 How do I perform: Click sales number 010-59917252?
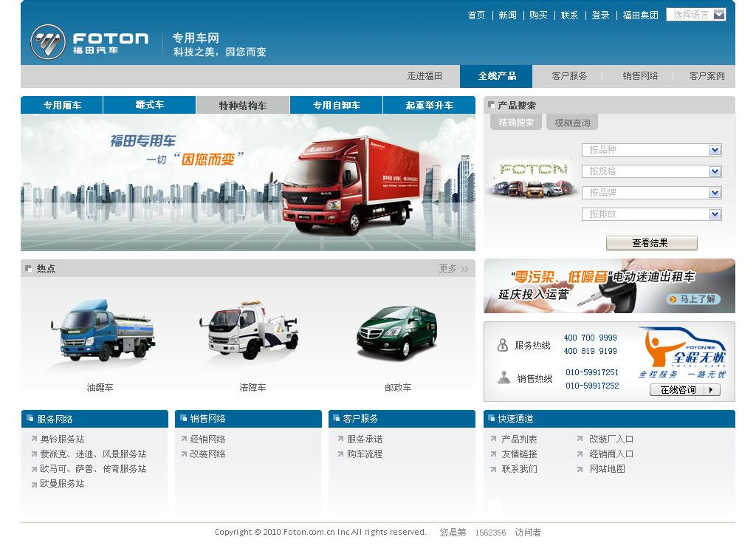pos(592,386)
